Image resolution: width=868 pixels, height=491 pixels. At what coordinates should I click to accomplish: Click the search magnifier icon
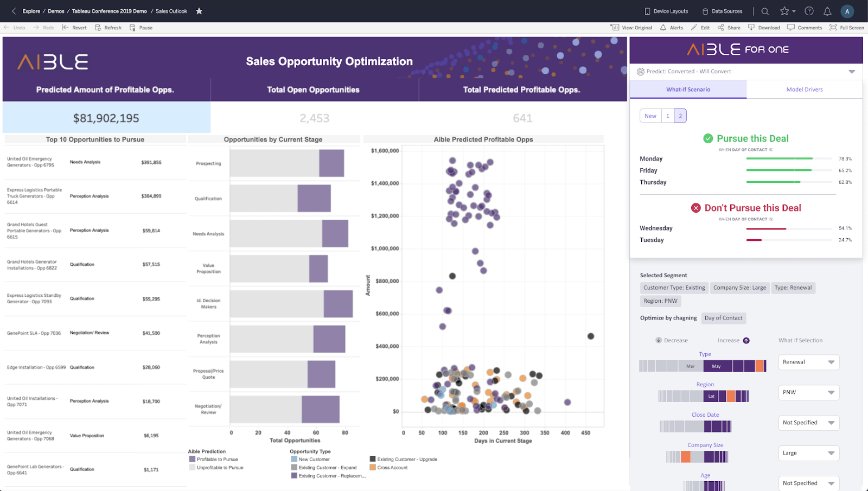[765, 11]
